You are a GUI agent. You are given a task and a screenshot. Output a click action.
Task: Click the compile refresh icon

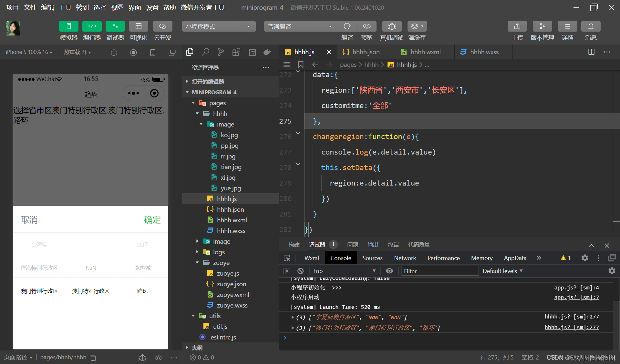click(347, 26)
